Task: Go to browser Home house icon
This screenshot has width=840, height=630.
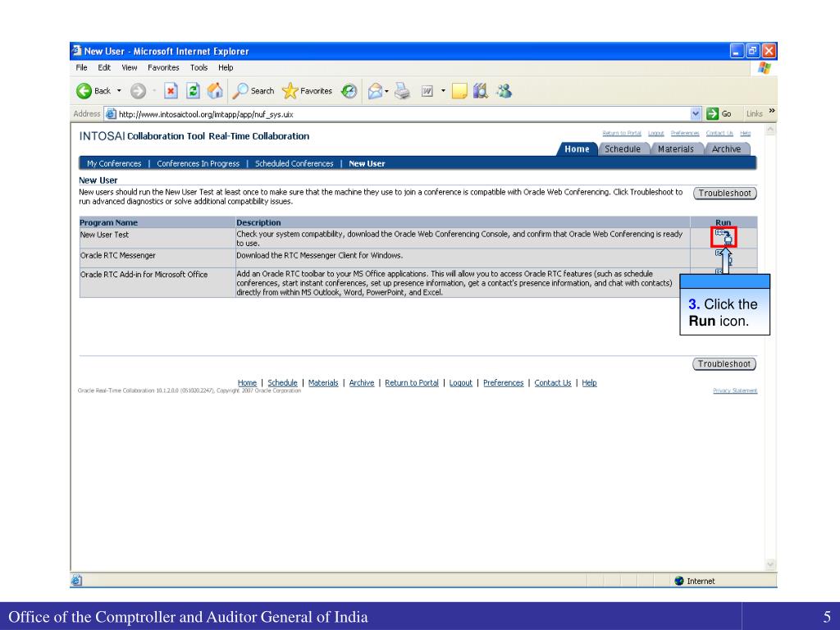Action: pyautogui.click(x=215, y=91)
